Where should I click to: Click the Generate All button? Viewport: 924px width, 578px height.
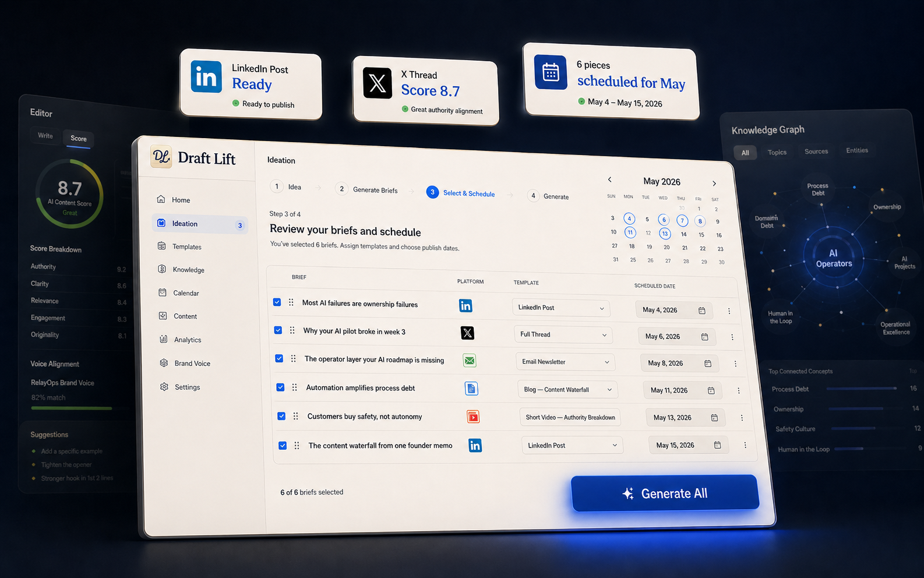(x=665, y=493)
